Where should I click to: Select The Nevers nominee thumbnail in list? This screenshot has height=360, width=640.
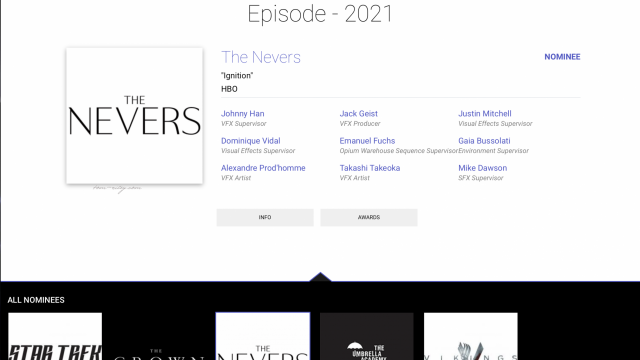coord(263,336)
